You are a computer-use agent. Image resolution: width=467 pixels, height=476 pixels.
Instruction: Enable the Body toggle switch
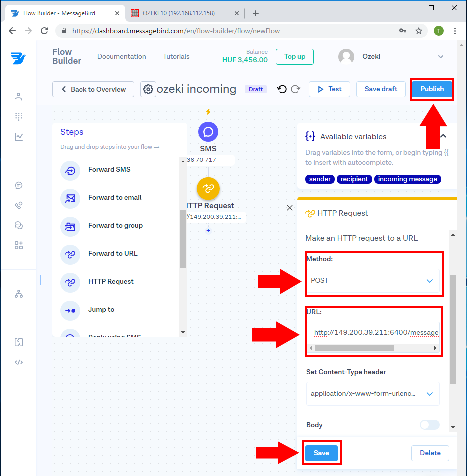point(429,425)
